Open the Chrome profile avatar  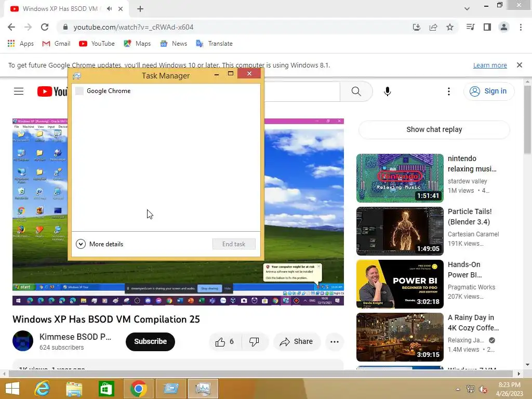click(x=504, y=27)
